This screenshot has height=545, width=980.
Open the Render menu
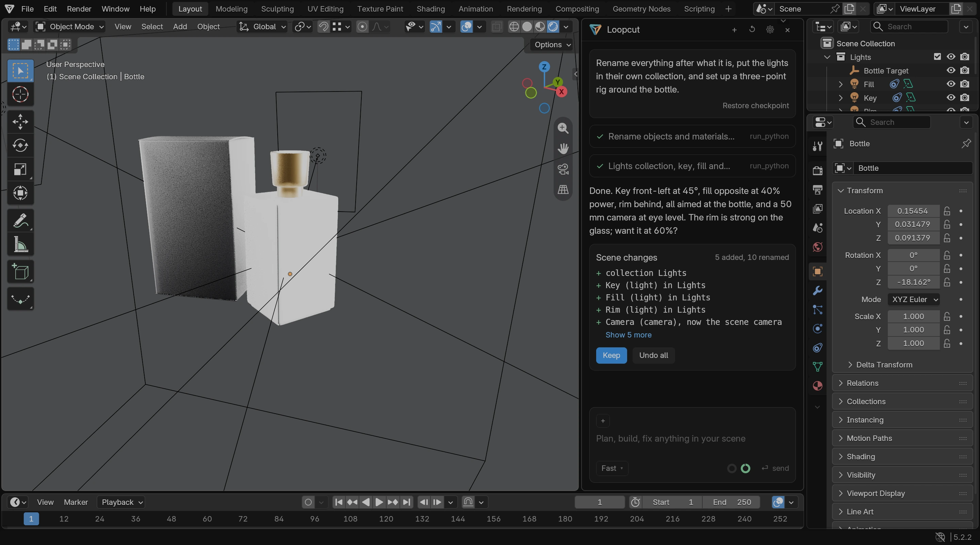point(79,9)
